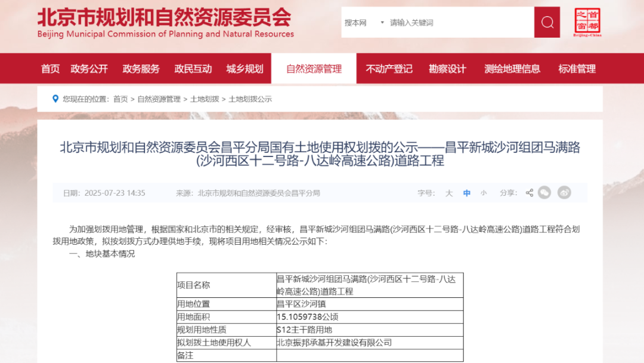Go to 不动产登记 section
This screenshot has width=644, height=363.
click(389, 69)
